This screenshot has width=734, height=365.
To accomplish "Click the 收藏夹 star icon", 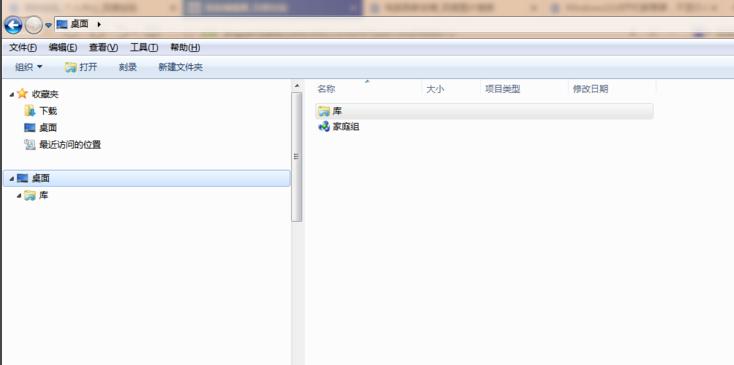I will tap(22, 94).
